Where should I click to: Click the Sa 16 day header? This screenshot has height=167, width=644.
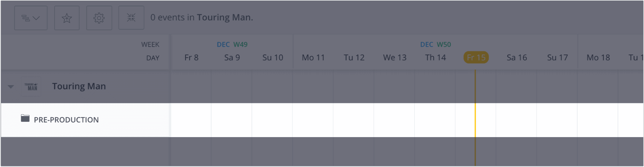517,58
